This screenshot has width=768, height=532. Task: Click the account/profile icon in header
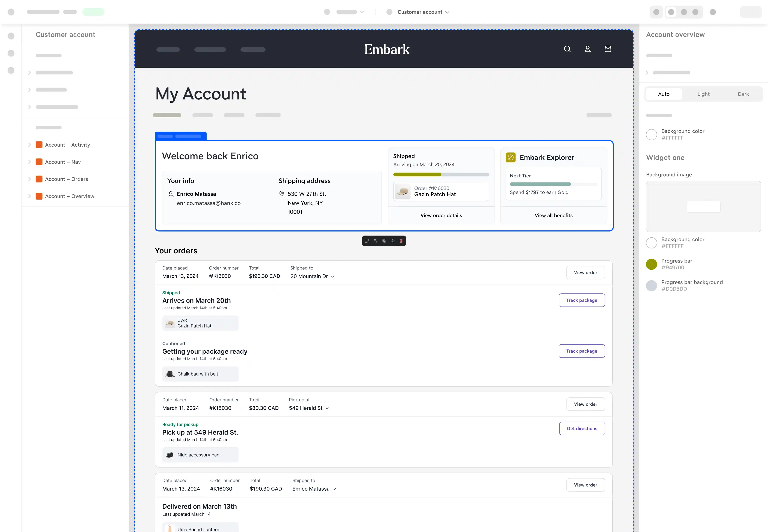pos(588,49)
